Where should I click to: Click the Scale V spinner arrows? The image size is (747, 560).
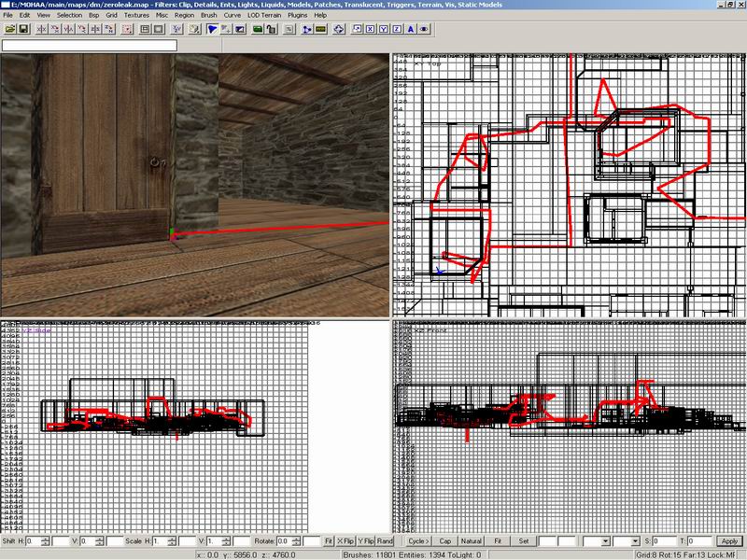click(x=226, y=541)
